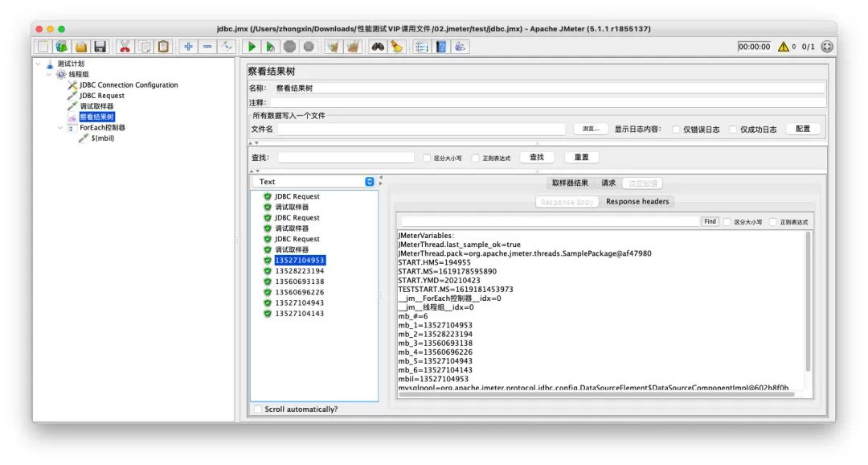Click the Paste clipboard icon
The height and width of the screenshot is (465, 868).
[163, 47]
